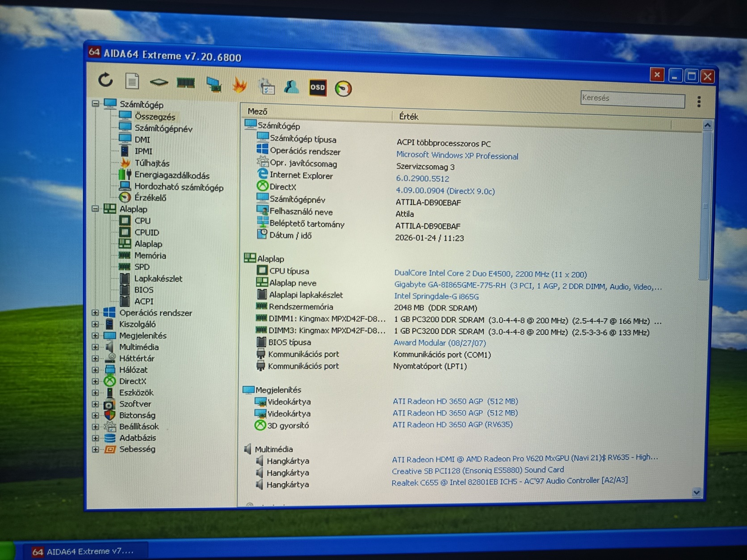This screenshot has height=560, width=747.
Task: Open the flame stability test icon
Action: tap(240, 84)
